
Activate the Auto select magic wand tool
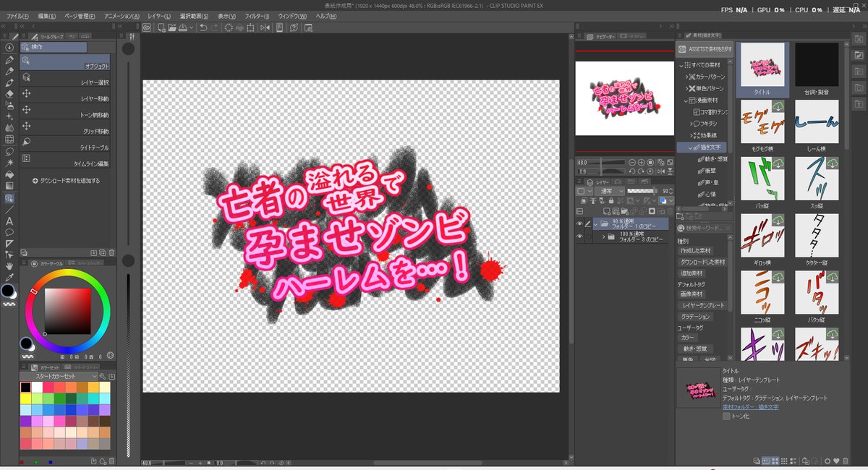pos(9,163)
